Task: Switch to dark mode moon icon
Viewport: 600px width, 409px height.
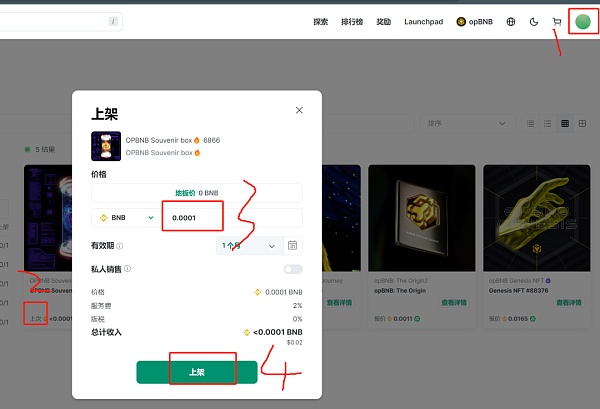Action: [534, 22]
